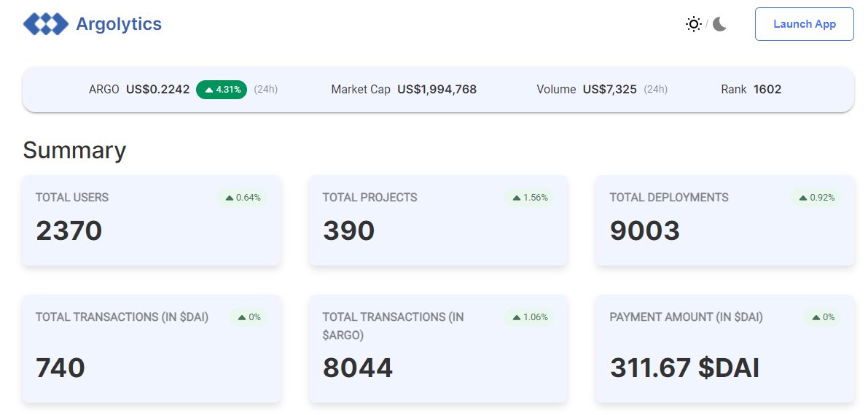Screen dimensions: 868x415
Task: Click the Rank value 1602
Action: point(767,89)
